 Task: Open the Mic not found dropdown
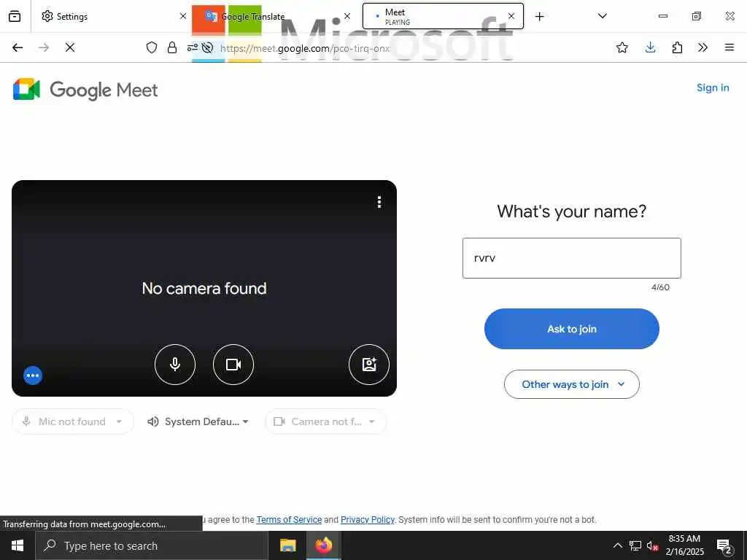click(x=73, y=421)
